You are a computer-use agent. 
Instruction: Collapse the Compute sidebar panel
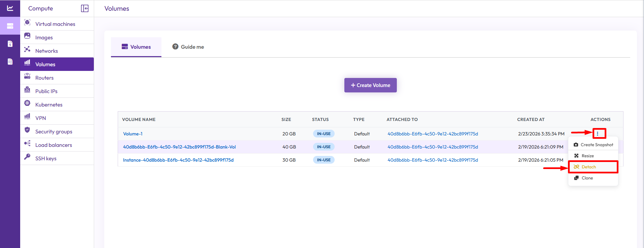[85, 8]
